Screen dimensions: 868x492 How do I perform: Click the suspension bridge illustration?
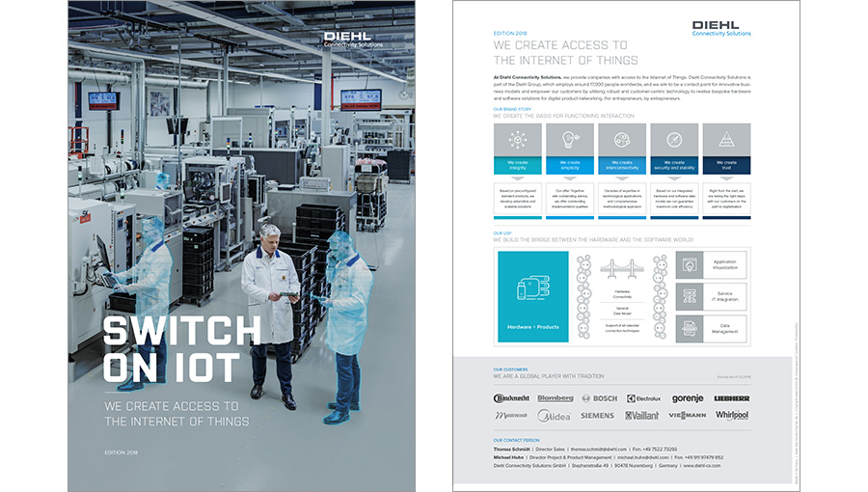(621, 271)
